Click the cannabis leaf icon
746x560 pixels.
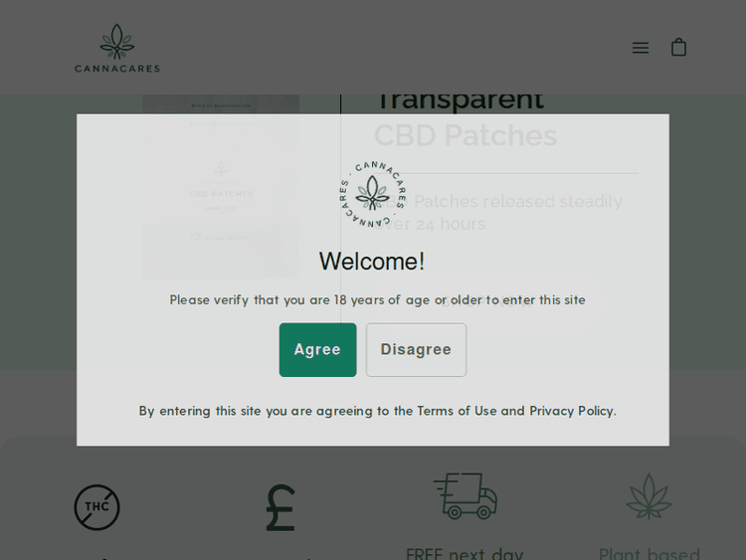(649, 496)
